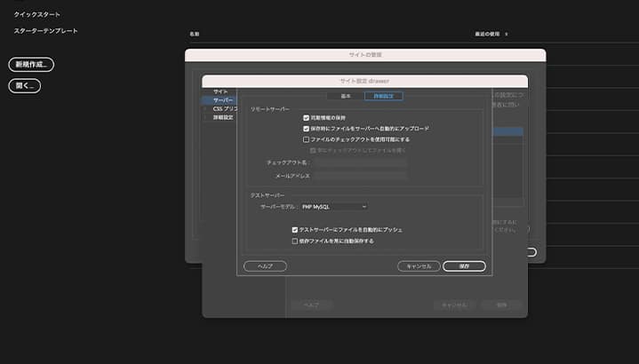The image size is (639, 364).
Task: Save settings with the 保存 button
Action: (x=463, y=265)
